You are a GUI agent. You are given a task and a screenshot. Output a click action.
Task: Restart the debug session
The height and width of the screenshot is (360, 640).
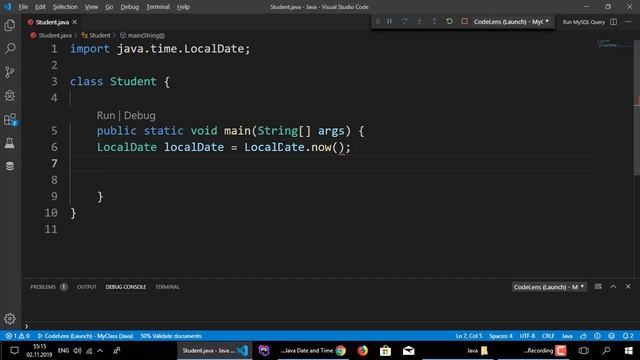(449, 21)
